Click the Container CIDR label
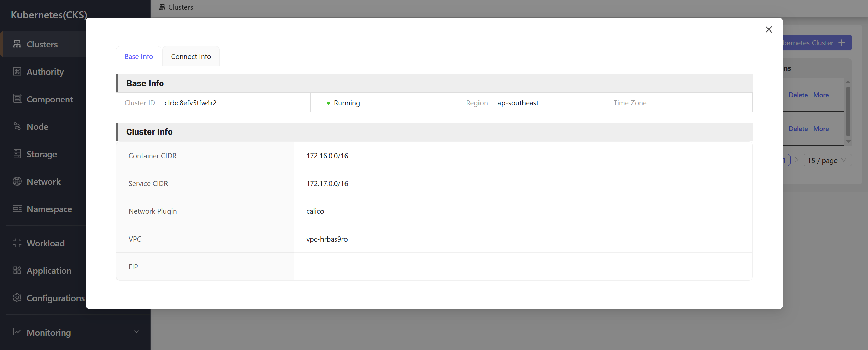 point(152,156)
